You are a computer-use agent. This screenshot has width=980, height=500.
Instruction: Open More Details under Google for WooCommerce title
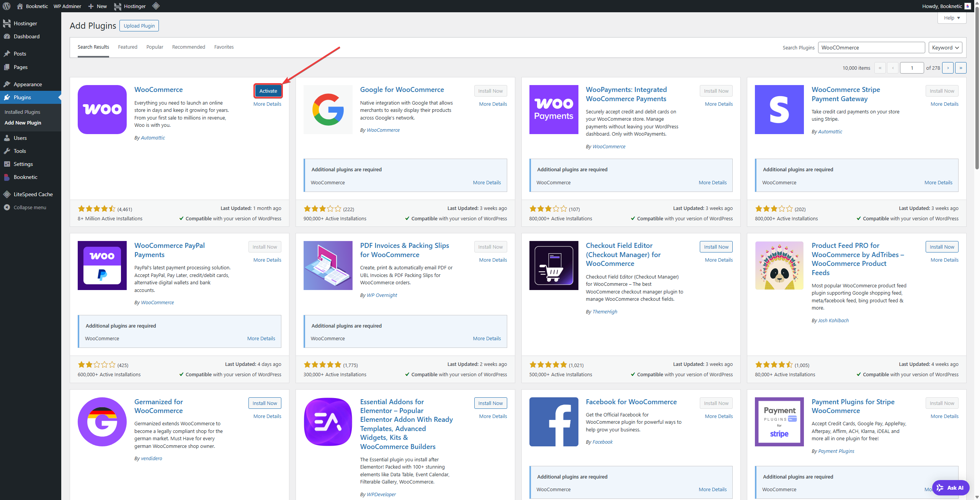tap(493, 104)
